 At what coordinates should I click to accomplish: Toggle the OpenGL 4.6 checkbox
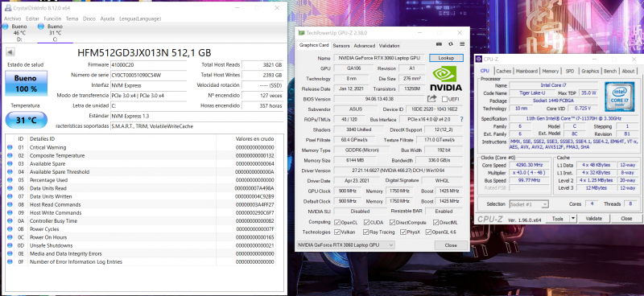tap(429, 232)
